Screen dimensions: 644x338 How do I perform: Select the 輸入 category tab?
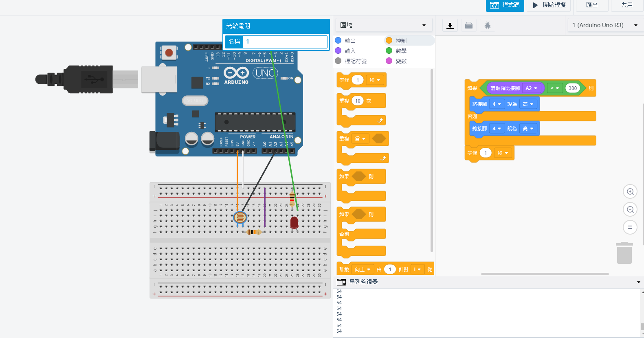[x=350, y=51]
